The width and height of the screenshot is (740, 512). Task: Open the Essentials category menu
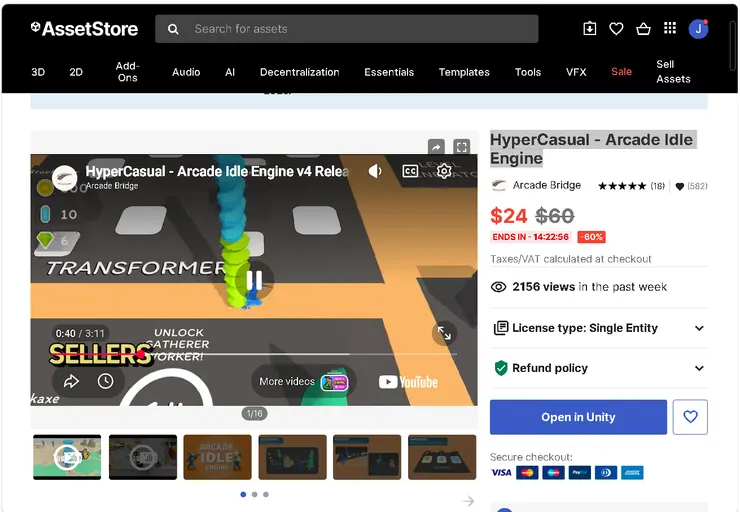(389, 72)
